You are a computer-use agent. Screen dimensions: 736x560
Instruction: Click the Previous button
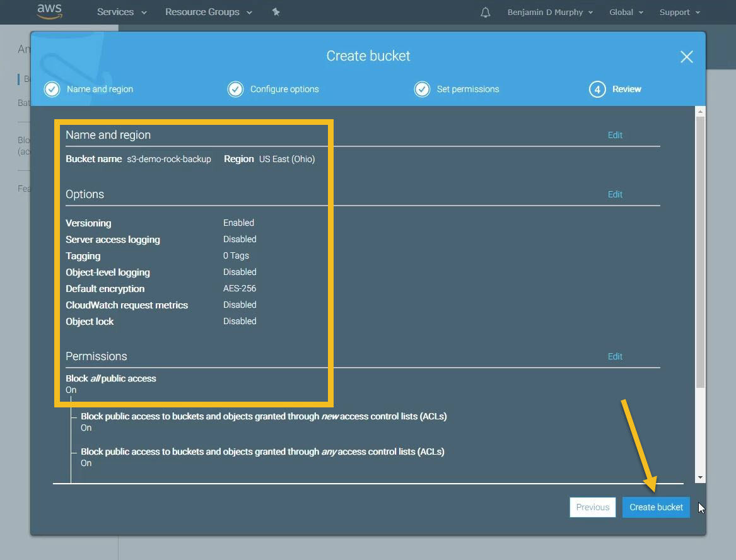pos(592,508)
